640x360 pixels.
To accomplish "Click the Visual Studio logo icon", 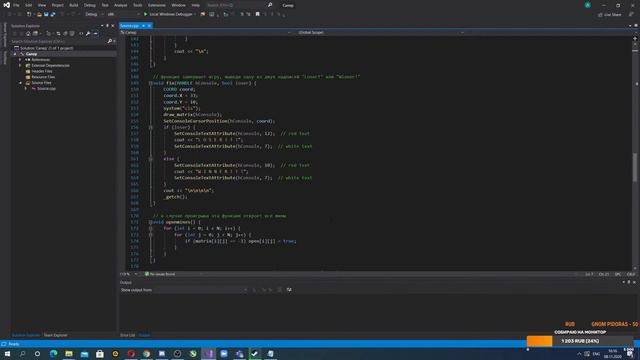I will click(x=7, y=5).
